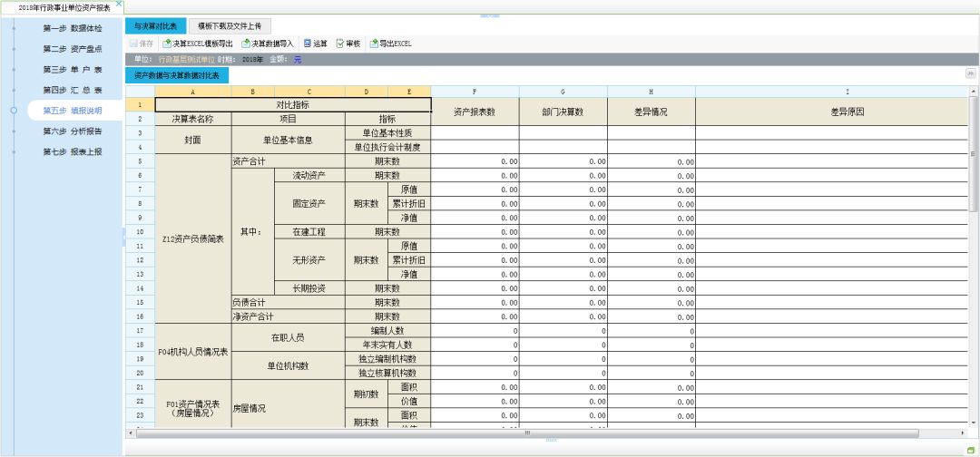980x457 pixels.
Task: Click 差异情况 column heading cell
Action: tap(652, 112)
